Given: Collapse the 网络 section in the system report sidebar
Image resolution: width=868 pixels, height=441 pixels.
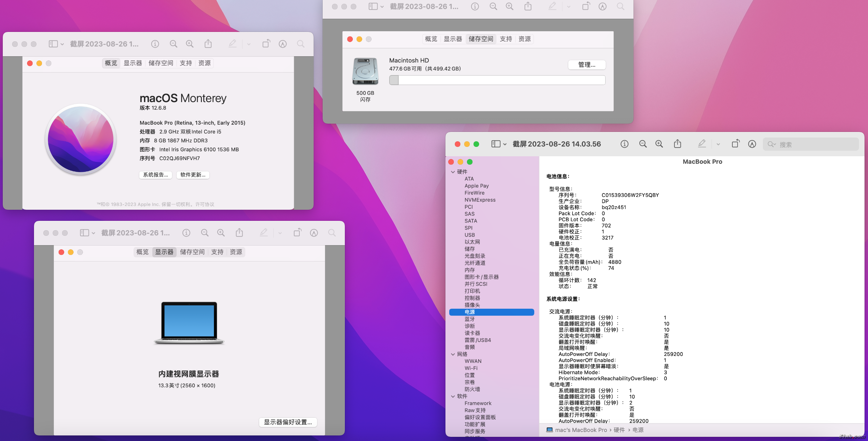Looking at the screenshot, I should point(453,354).
